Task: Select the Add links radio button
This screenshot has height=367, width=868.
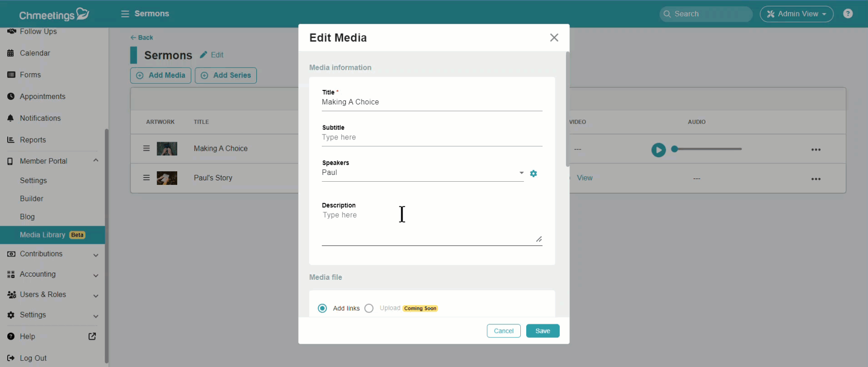Action: 322,308
